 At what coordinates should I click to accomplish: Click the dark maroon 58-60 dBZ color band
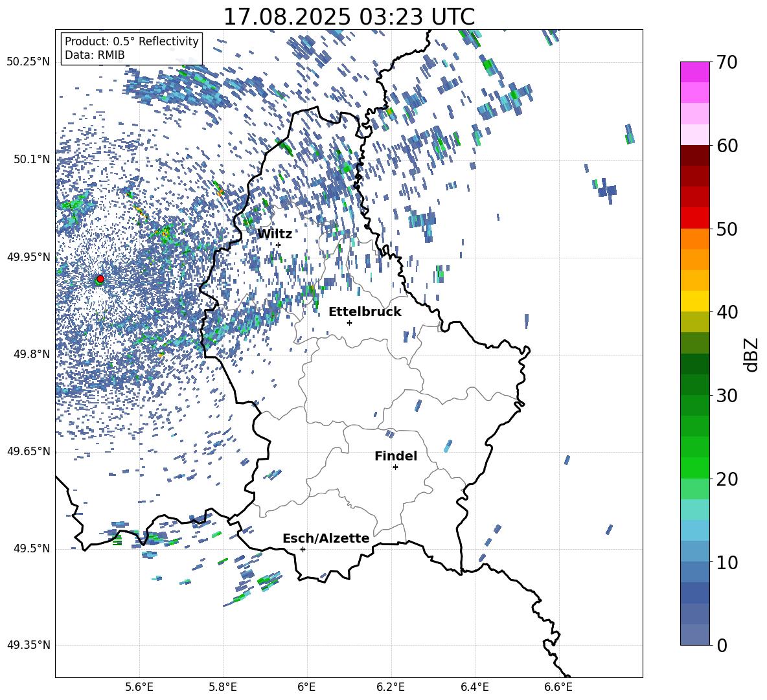[694, 155]
